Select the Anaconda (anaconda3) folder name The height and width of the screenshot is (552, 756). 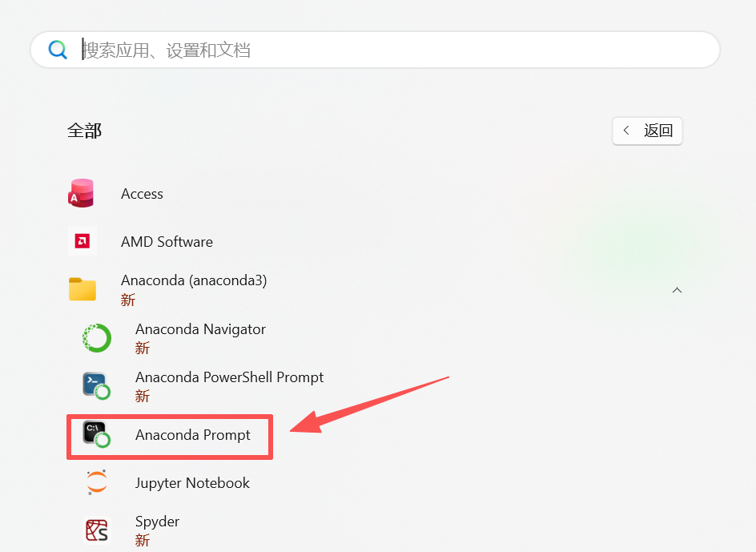[x=194, y=280]
